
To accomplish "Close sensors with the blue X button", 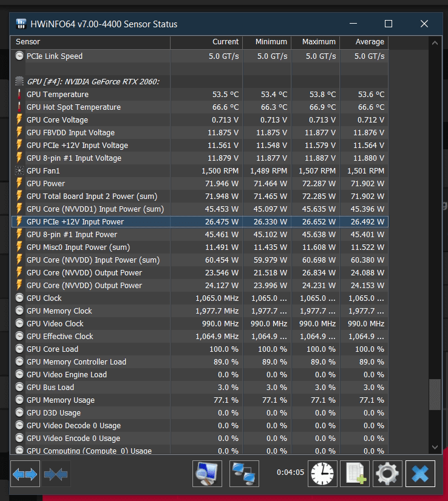I will click(x=420, y=474).
